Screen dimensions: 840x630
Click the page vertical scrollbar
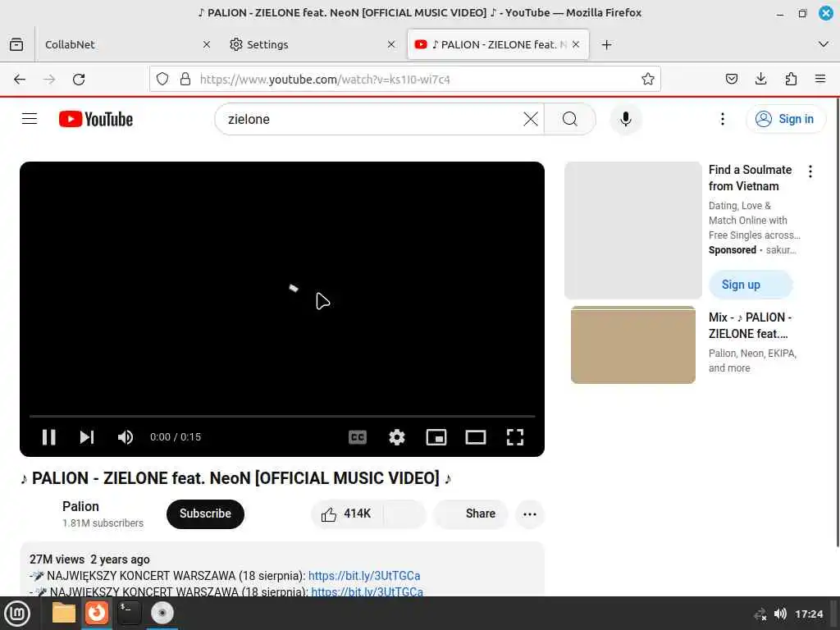tap(837, 322)
